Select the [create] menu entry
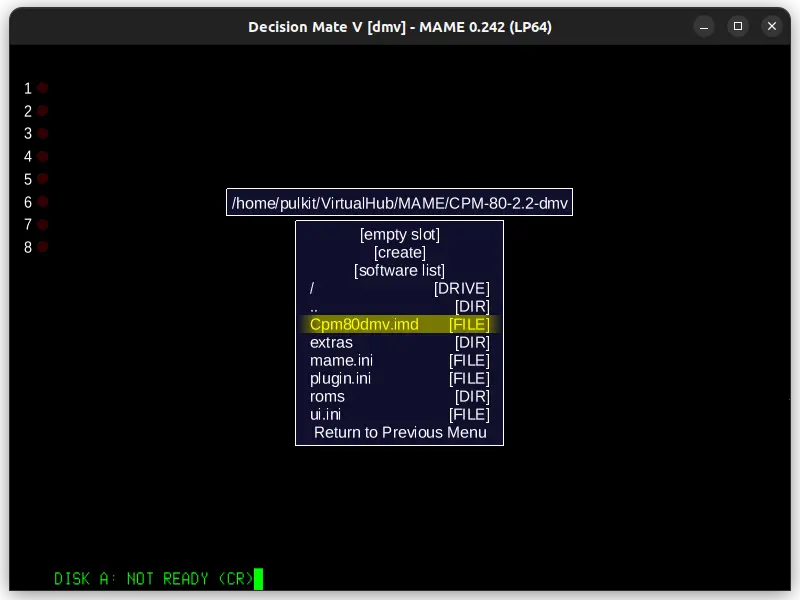Screen dimensions: 800x600 [x=399, y=252]
